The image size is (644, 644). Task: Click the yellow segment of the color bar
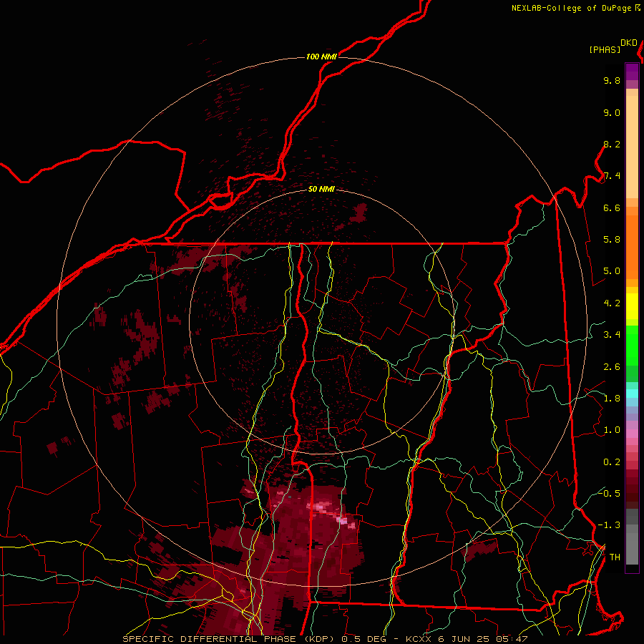point(632,306)
